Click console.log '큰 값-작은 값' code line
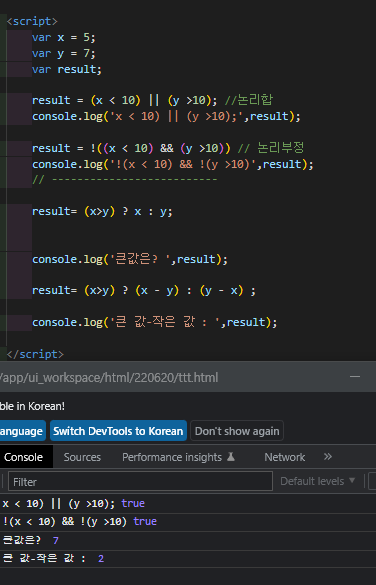 pyautogui.click(x=155, y=322)
